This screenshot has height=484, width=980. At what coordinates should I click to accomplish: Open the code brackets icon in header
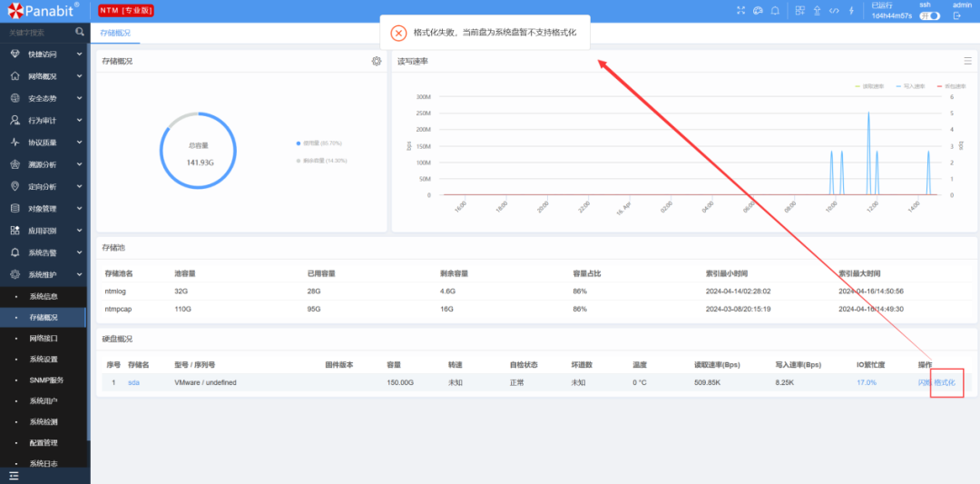[x=834, y=11]
